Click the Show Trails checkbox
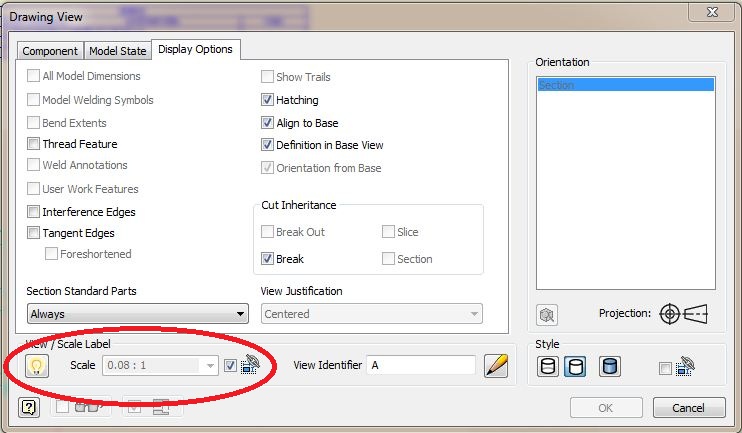The height and width of the screenshot is (433, 742). pyautogui.click(x=267, y=76)
